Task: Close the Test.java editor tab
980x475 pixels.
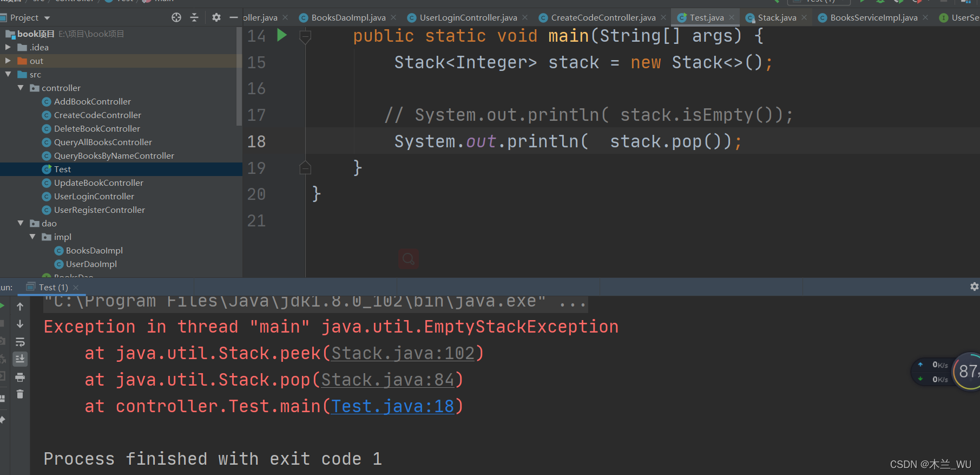Action: (x=732, y=17)
